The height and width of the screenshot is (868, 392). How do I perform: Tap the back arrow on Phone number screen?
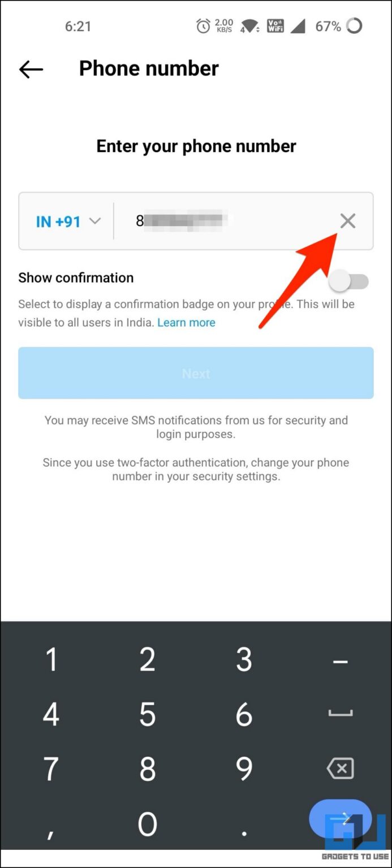pos(31,69)
